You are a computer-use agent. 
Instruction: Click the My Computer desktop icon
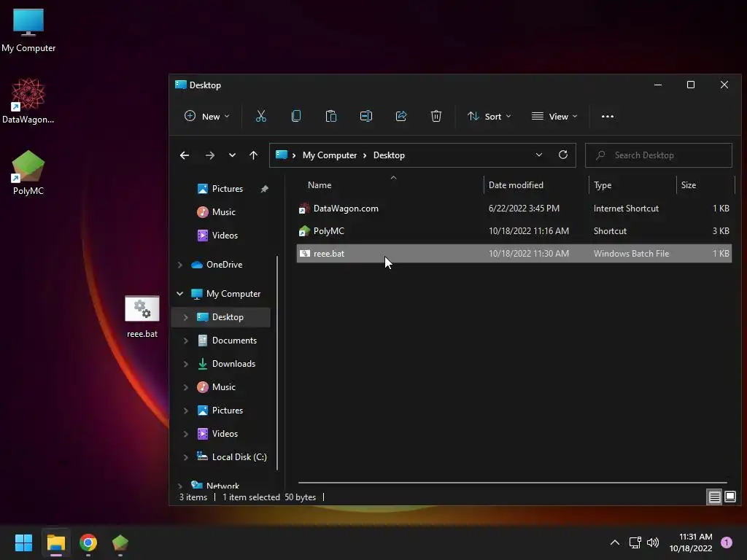coord(28,31)
